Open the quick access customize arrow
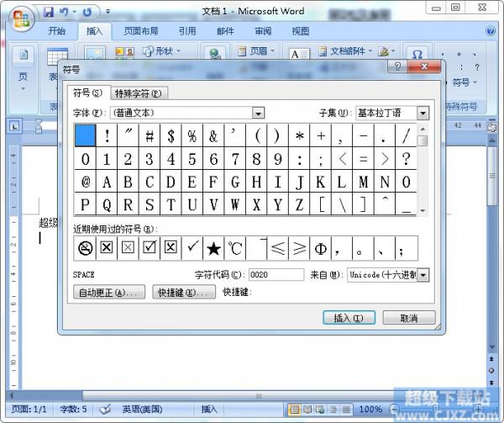 108,12
